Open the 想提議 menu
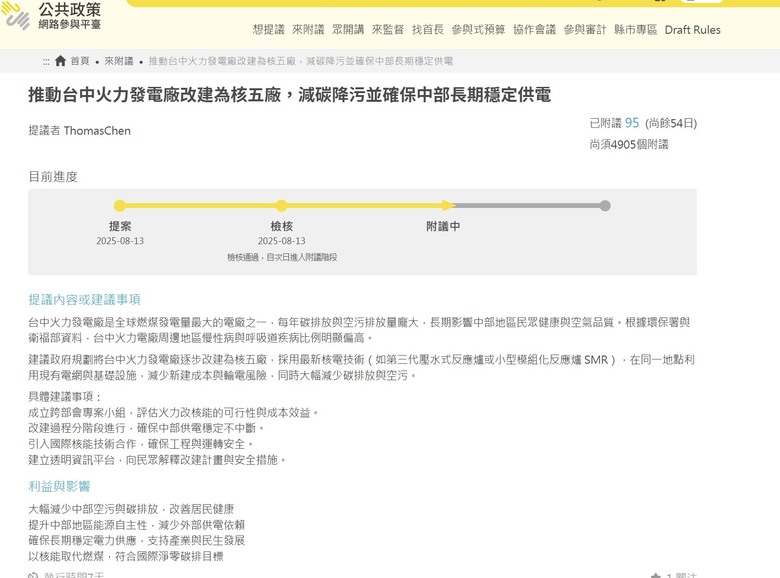Viewport: 780px width, 578px height. [x=269, y=30]
